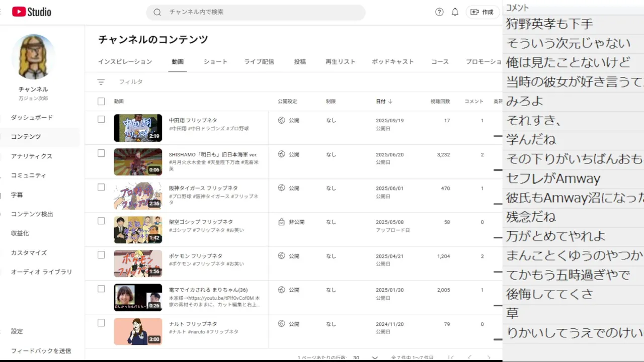Screen dimensions: 644x362
Task: Click comment セフレがAmway in comment window
Action: tap(553, 178)
